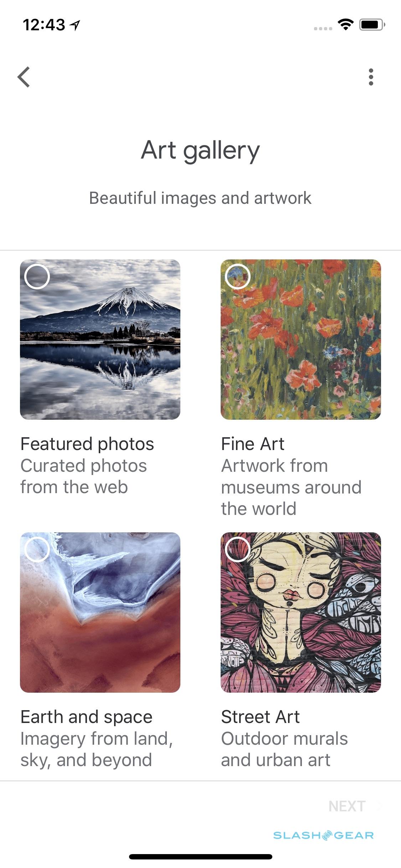401x868 pixels.
Task: Tap the battery indicator icon
Action: point(372,25)
